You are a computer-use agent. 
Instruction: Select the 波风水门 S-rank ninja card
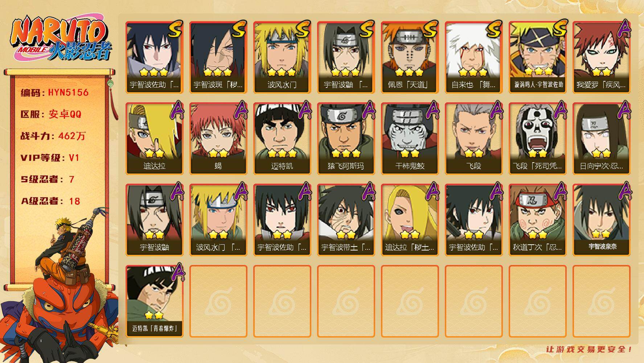282,57
